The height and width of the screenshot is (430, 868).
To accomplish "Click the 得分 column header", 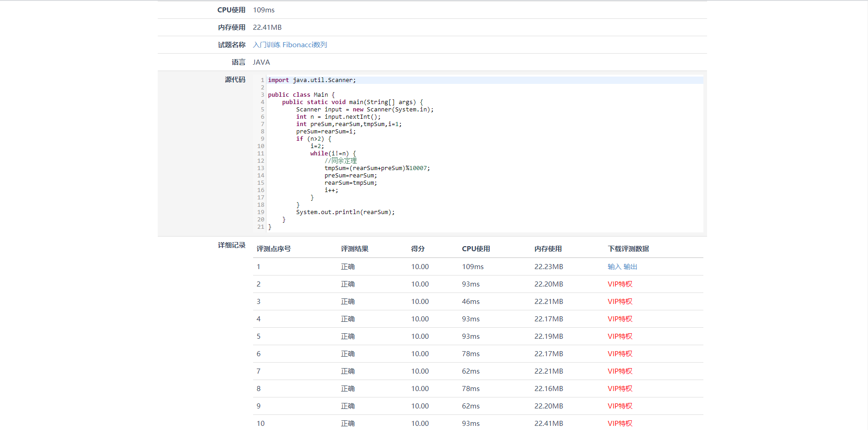I will pyautogui.click(x=418, y=249).
